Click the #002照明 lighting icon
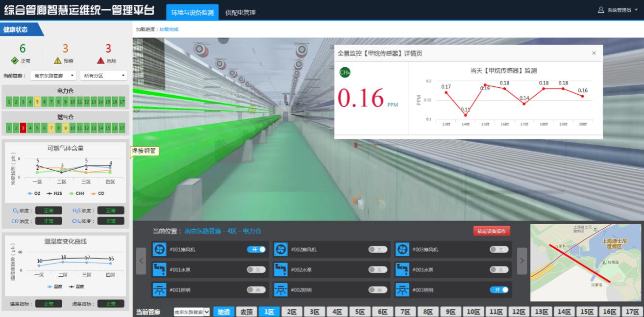This screenshot has width=644, height=317. coord(281,290)
